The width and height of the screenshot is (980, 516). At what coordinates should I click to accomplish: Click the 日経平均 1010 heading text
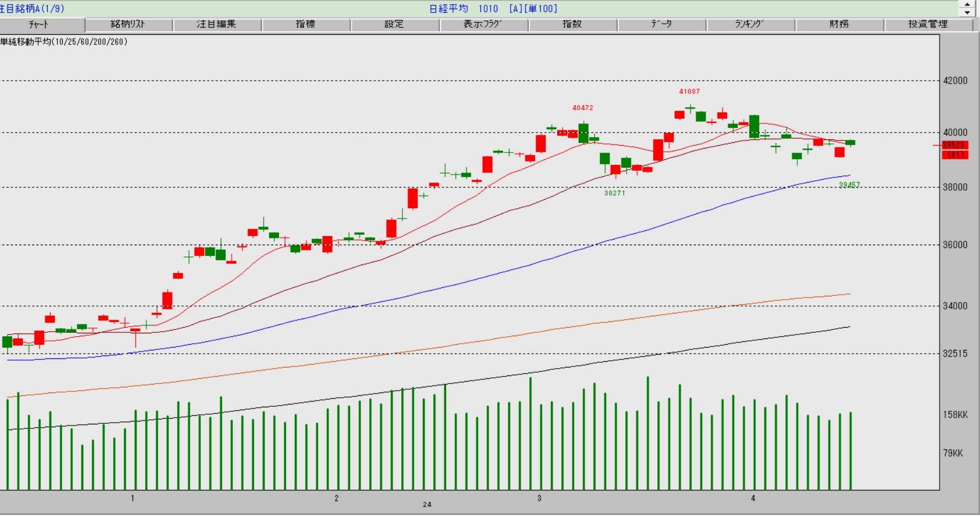pos(463,9)
